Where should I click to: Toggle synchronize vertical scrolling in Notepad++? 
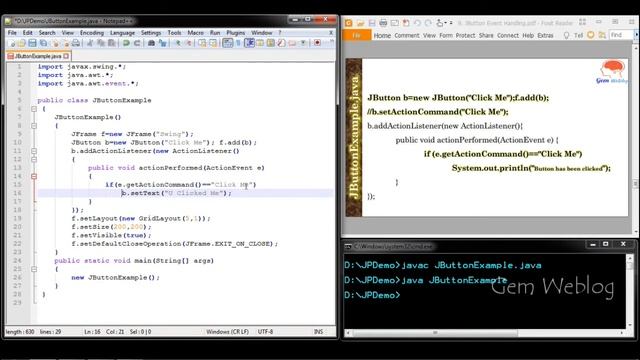pyautogui.click(x=202, y=43)
